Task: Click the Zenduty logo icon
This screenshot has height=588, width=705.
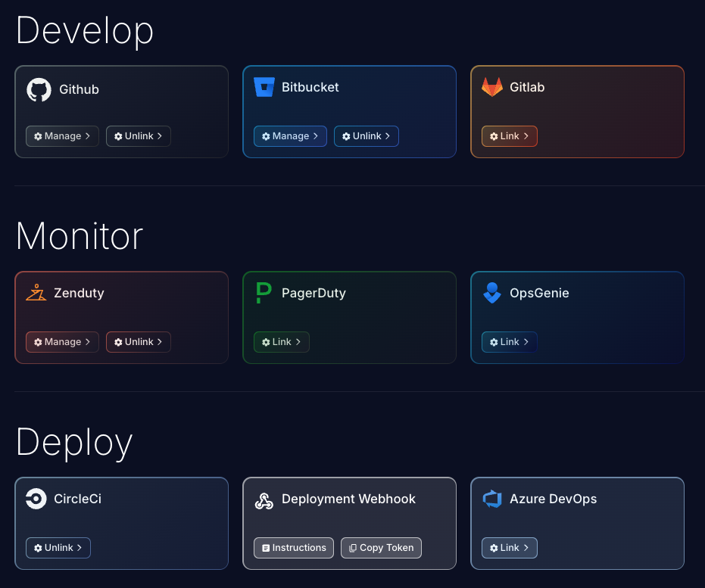Action: tap(36, 293)
